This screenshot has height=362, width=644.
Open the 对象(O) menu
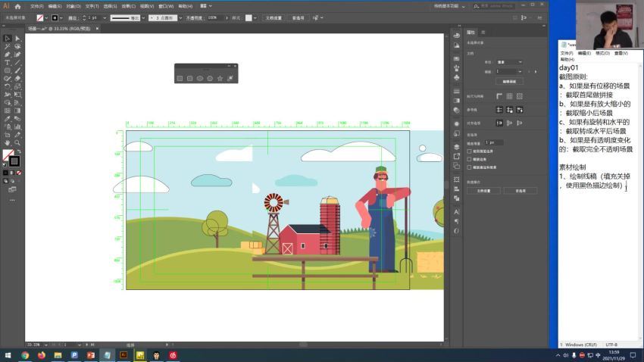click(x=73, y=6)
